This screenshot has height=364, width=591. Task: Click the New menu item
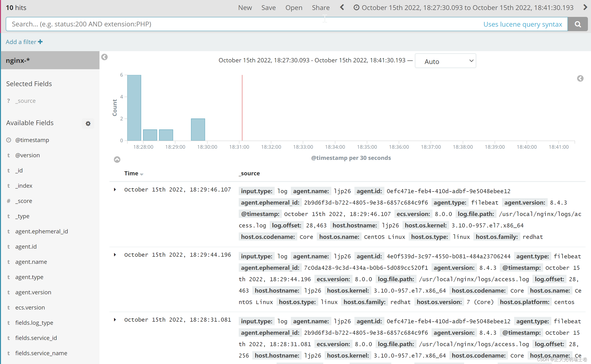point(245,7)
